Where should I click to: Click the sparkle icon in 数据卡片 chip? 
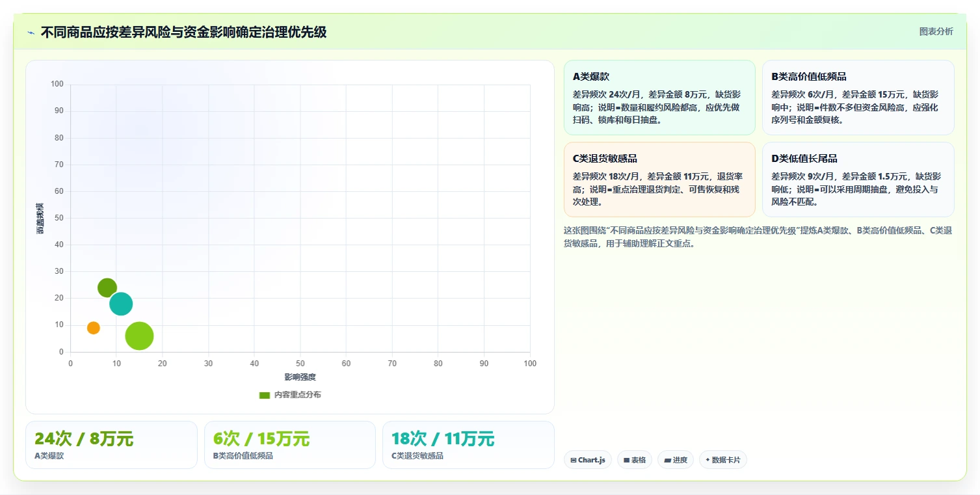point(708,460)
